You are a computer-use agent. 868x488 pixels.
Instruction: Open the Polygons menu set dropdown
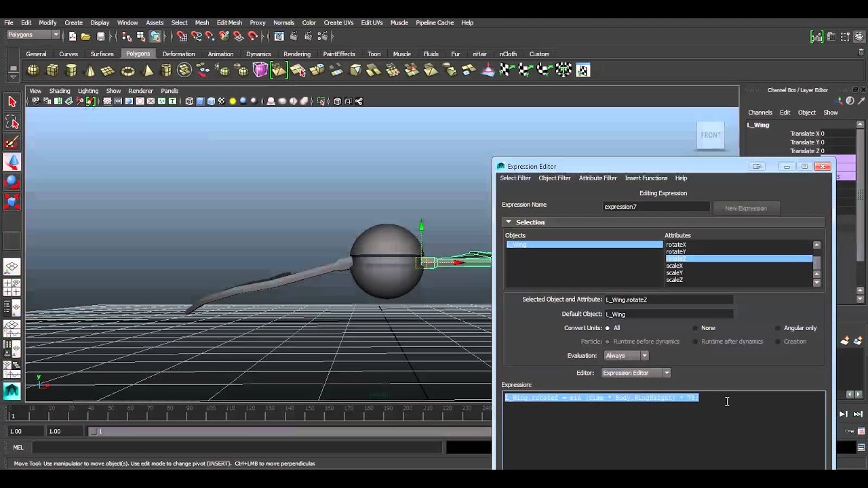[x=33, y=35]
